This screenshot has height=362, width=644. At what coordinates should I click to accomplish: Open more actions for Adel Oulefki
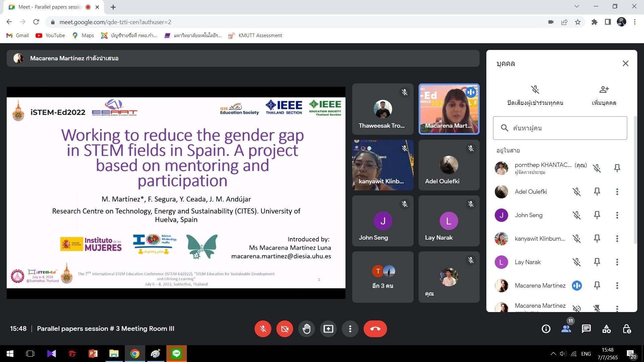pyautogui.click(x=617, y=192)
